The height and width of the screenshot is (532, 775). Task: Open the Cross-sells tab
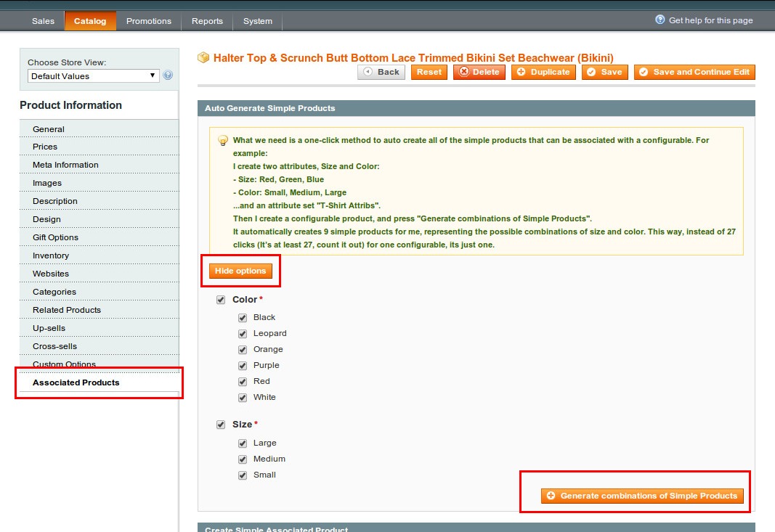pyautogui.click(x=100, y=346)
